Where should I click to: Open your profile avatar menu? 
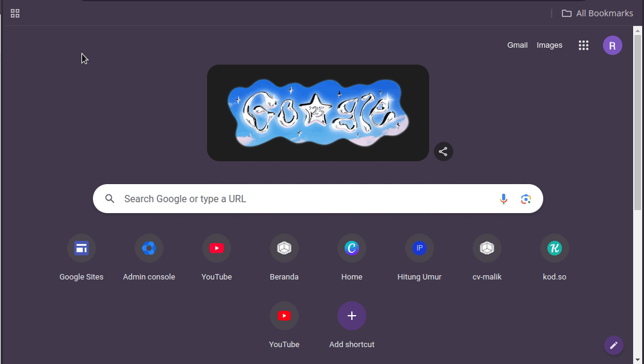612,45
